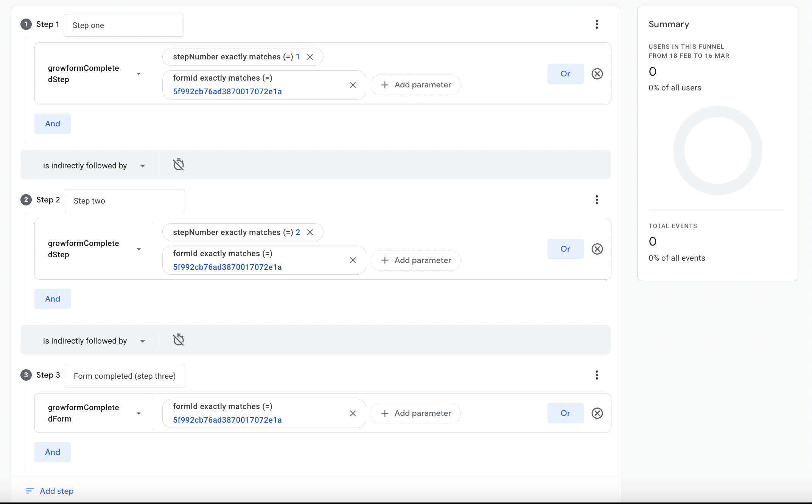812x504 pixels.
Task: Edit the Step two name field
Action: 125,201
